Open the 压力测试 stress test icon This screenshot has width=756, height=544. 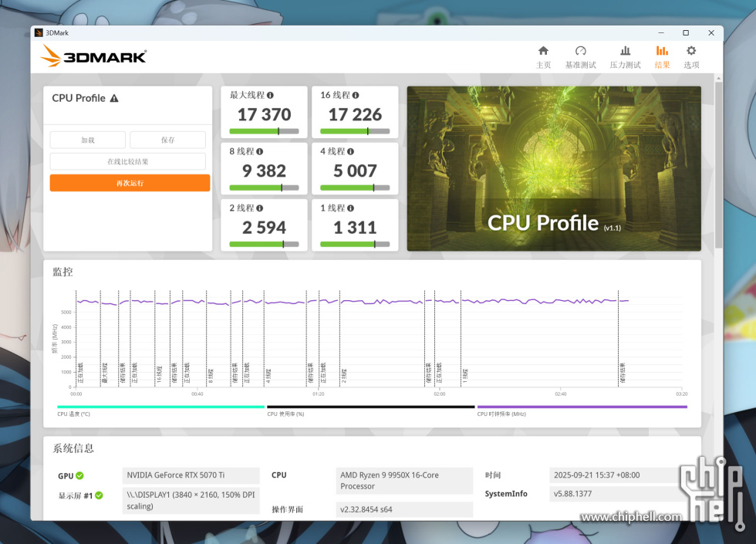625,51
